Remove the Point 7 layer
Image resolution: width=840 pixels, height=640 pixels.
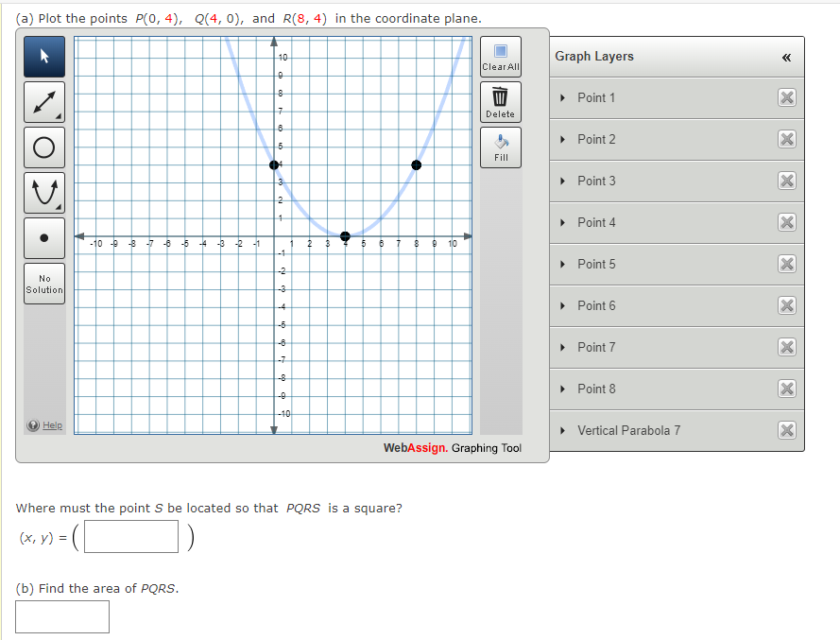(x=787, y=347)
